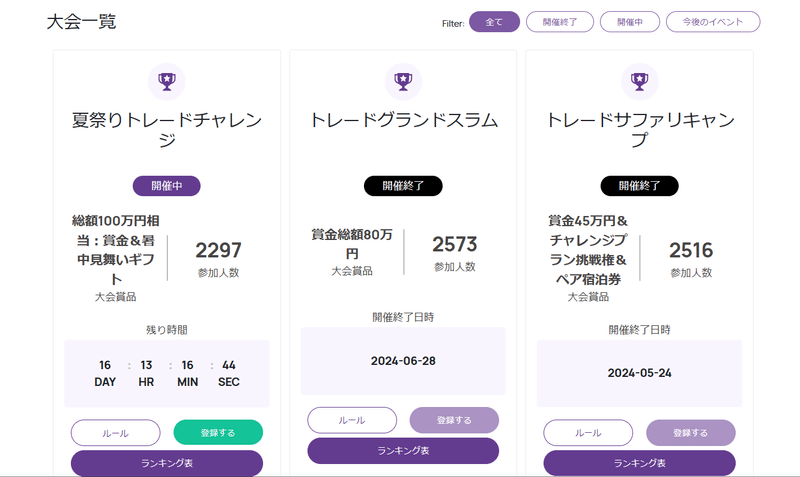Click the 夏祭りトレードチャレンジ title
The width and height of the screenshot is (800, 477).
[167, 130]
